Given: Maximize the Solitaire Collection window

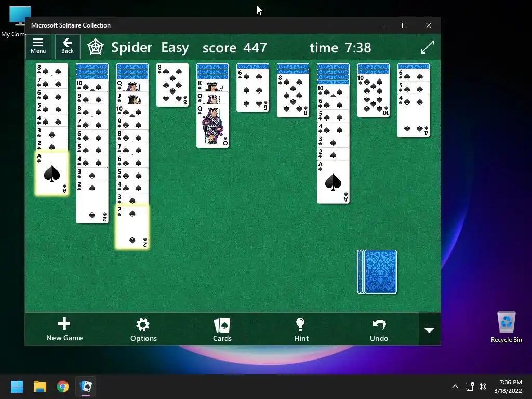Looking at the screenshot, I should click(x=404, y=25).
